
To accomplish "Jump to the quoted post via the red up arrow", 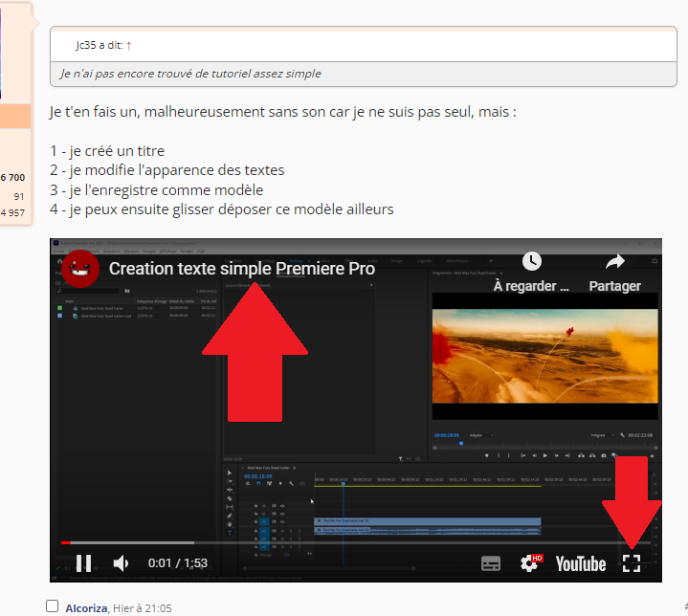I will point(128,46).
